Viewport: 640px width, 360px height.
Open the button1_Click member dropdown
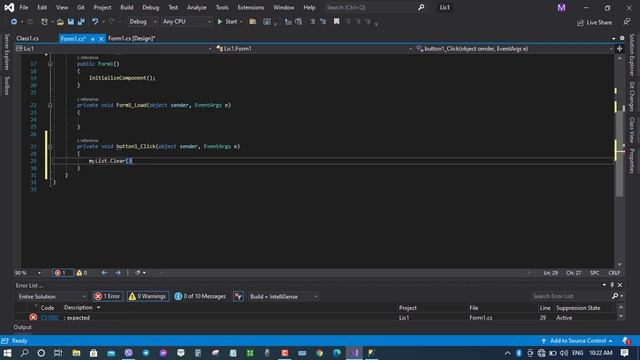pyautogui.click(x=514, y=49)
